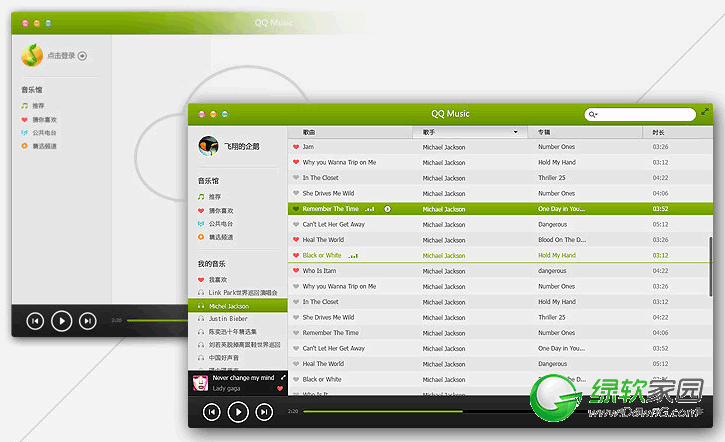Click previous track button in the back window
Image resolution: width=725 pixels, height=442 pixels.
point(35,321)
